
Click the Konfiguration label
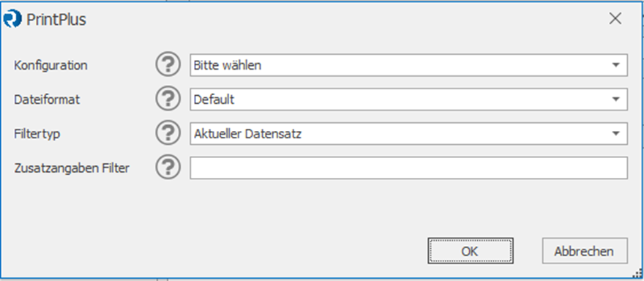tap(51, 65)
